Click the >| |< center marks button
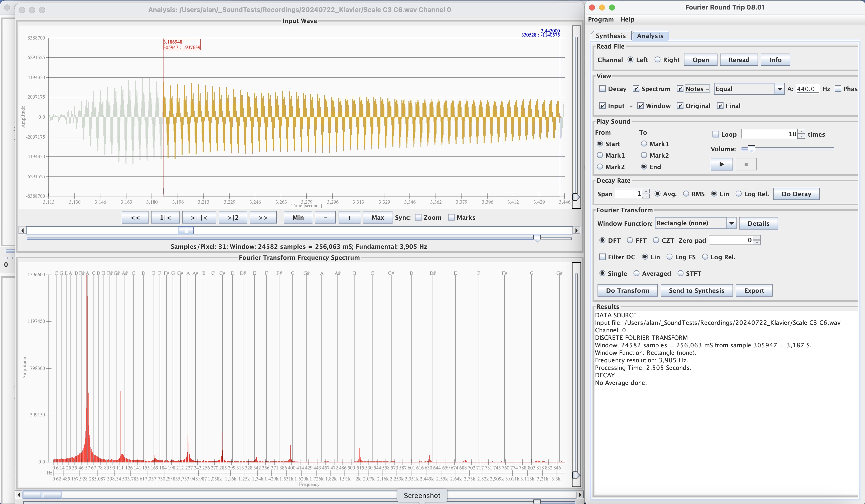The height and width of the screenshot is (504, 865). (x=199, y=217)
